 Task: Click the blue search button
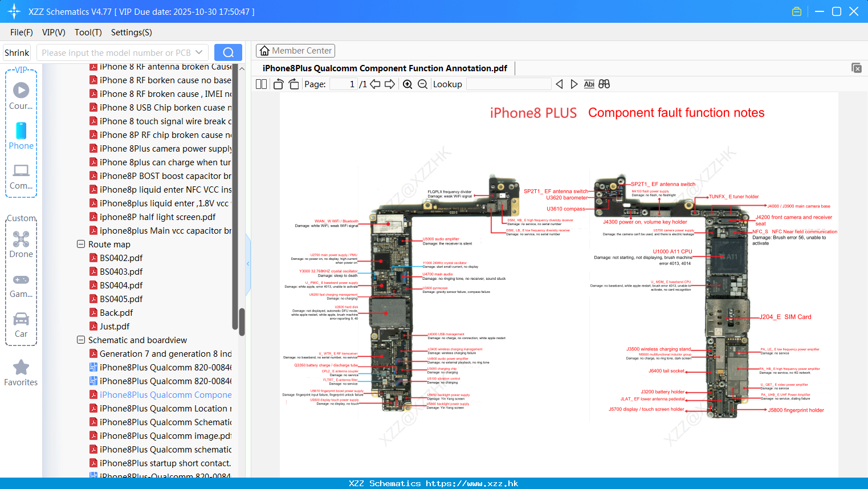click(228, 52)
